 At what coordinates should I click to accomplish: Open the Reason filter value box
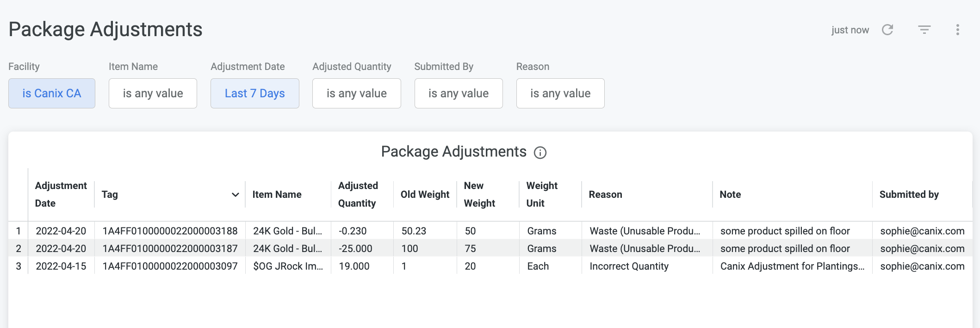coord(560,93)
